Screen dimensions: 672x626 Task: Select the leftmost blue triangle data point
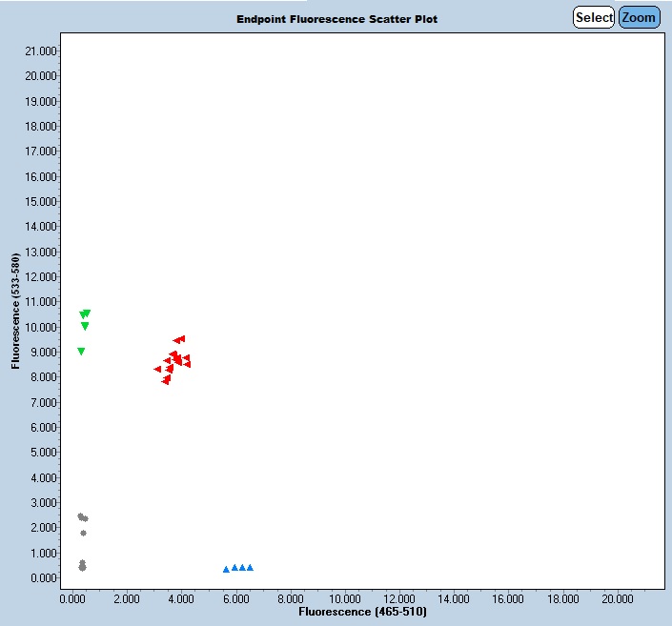click(x=226, y=569)
